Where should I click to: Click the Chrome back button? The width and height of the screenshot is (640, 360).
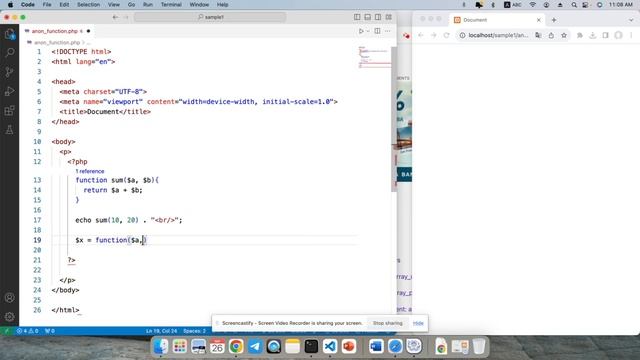[421, 36]
